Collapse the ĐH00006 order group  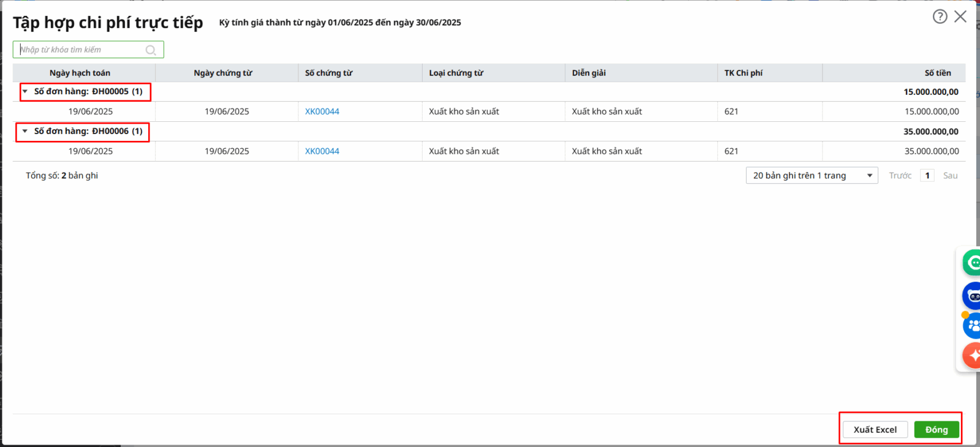coord(25,131)
